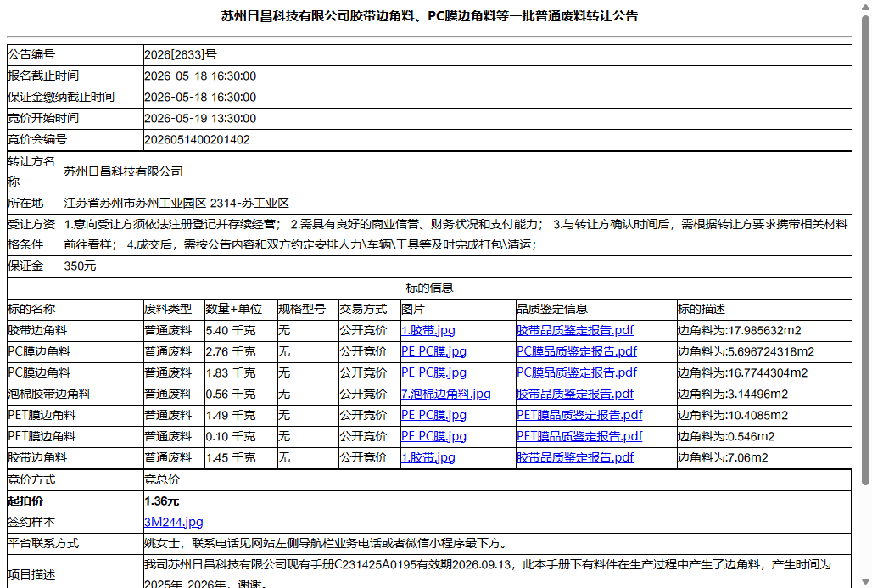Open PE PC膜.jpg in the 0.10 千克 row
Viewport: 872px width, 588px height.
tap(433, 436)
